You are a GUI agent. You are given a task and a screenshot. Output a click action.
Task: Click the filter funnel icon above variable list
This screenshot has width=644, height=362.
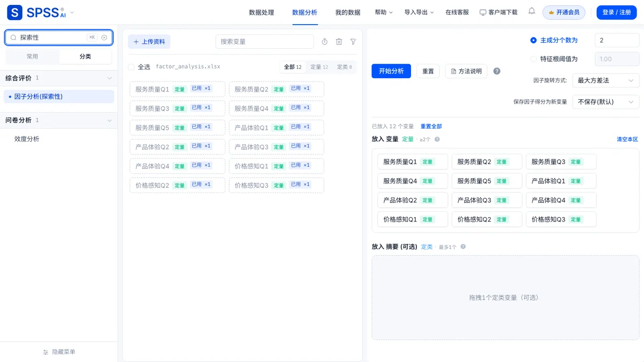point(353,42)
